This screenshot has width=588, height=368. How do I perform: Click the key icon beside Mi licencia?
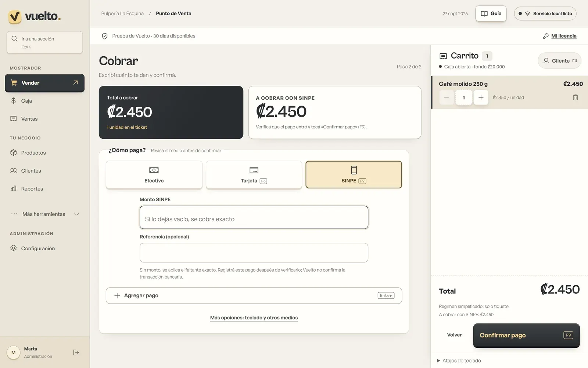[545, 36]
